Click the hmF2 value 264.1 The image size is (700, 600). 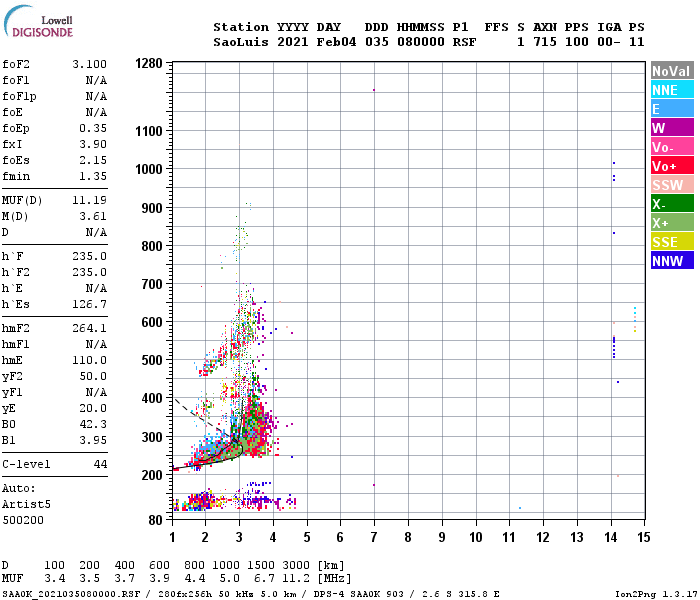coord(89,329)
